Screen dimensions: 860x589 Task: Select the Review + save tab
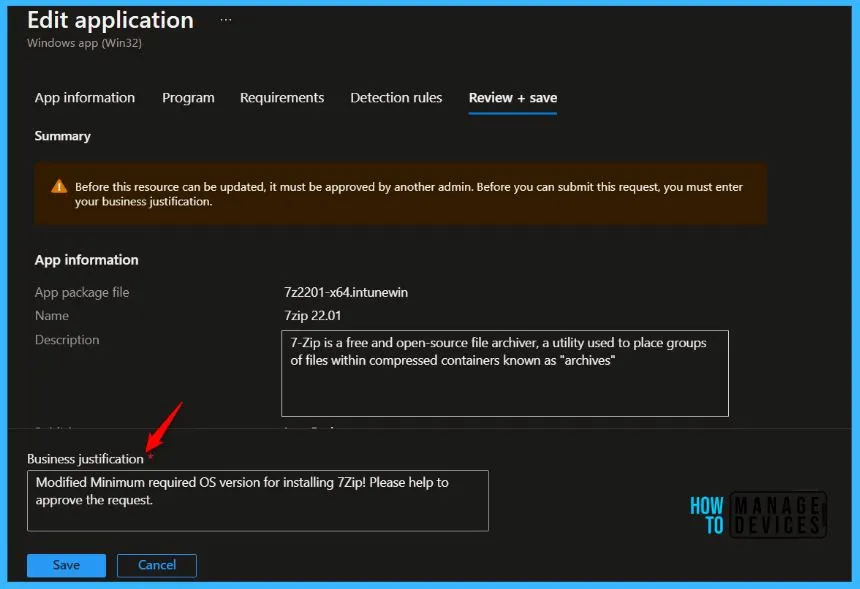513,98
